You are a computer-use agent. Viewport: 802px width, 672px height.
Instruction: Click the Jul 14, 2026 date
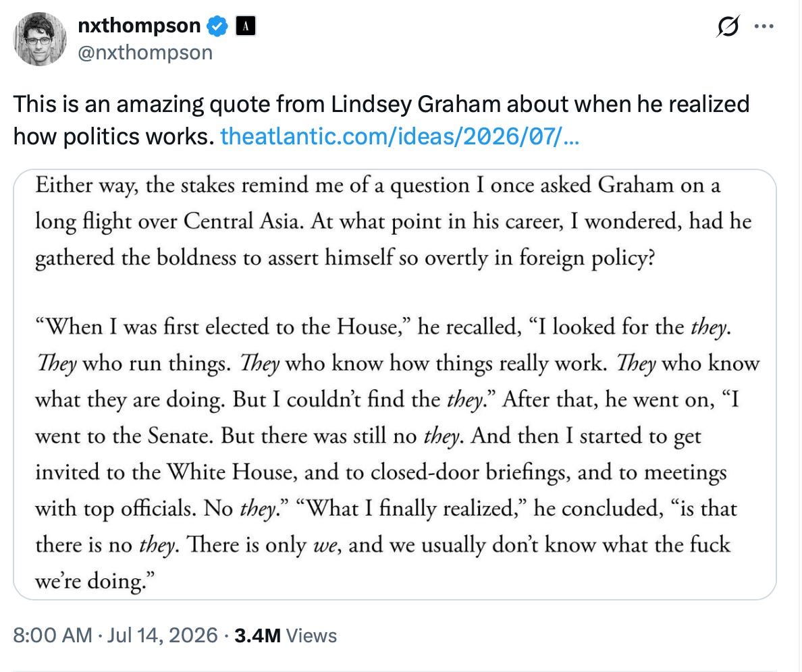coord(162,636)
